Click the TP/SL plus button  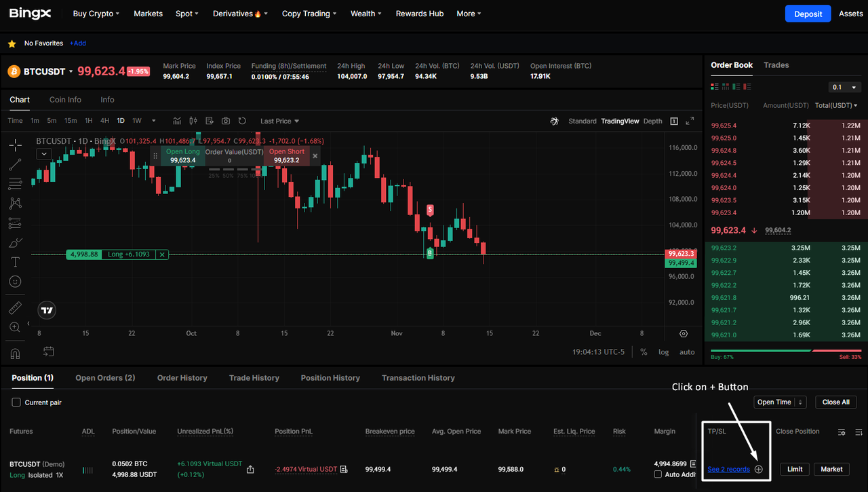click(x=759, y=470)
